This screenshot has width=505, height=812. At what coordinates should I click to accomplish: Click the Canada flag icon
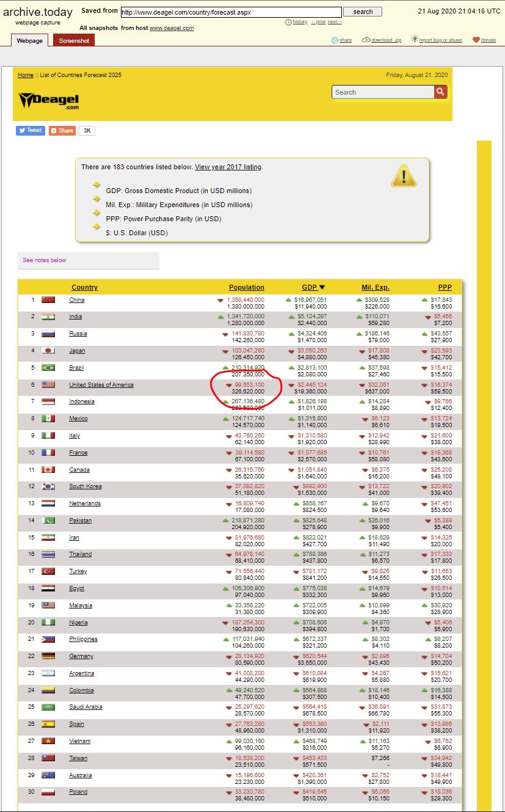point(48,470)
